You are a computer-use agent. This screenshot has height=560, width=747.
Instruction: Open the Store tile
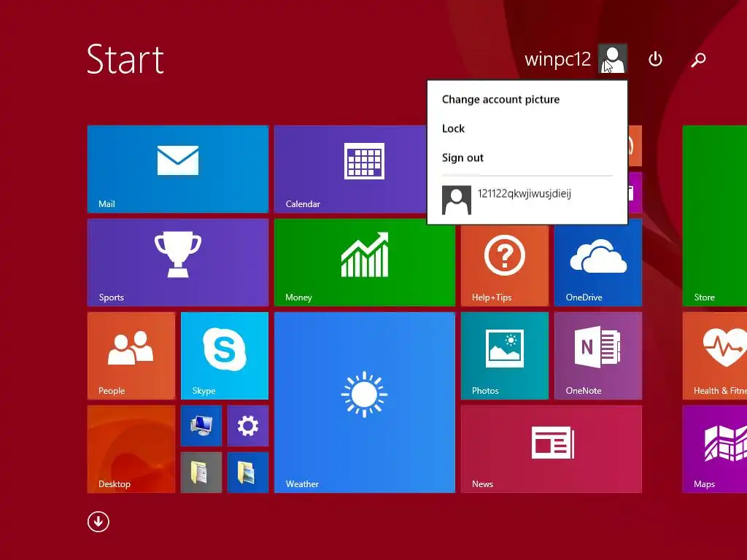[715, 216]
